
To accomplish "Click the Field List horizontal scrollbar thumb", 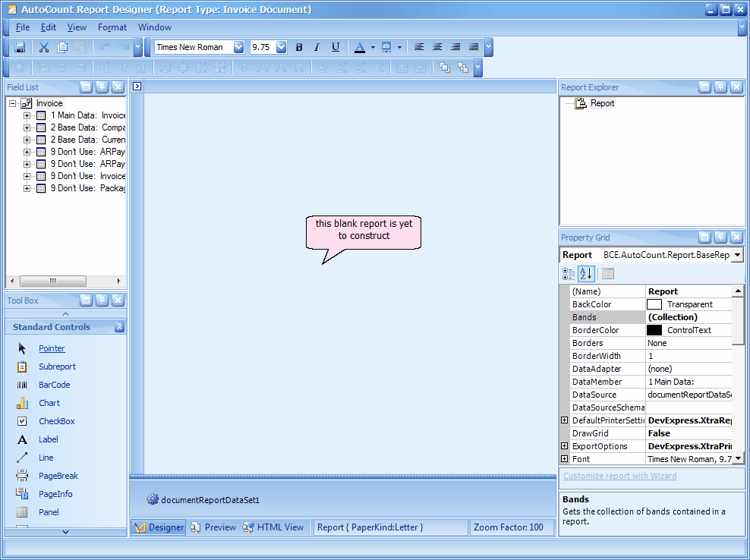I will [52, 281].
